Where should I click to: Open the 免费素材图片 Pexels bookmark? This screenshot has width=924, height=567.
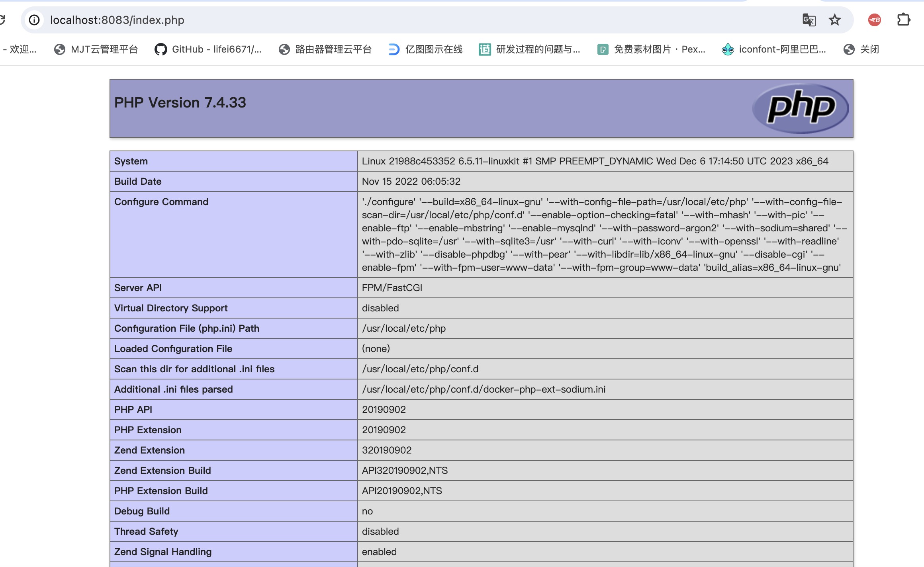[x=651, y=49]
